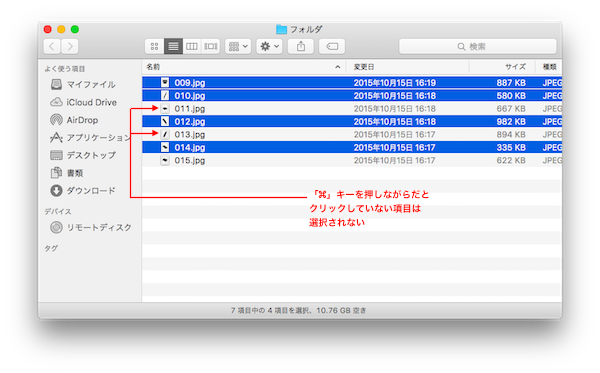The height and width of the screenshot is (373, 600).
Task: Click the 014.jpg file icon
Action: pyautogui.click(x=165, y=147)
